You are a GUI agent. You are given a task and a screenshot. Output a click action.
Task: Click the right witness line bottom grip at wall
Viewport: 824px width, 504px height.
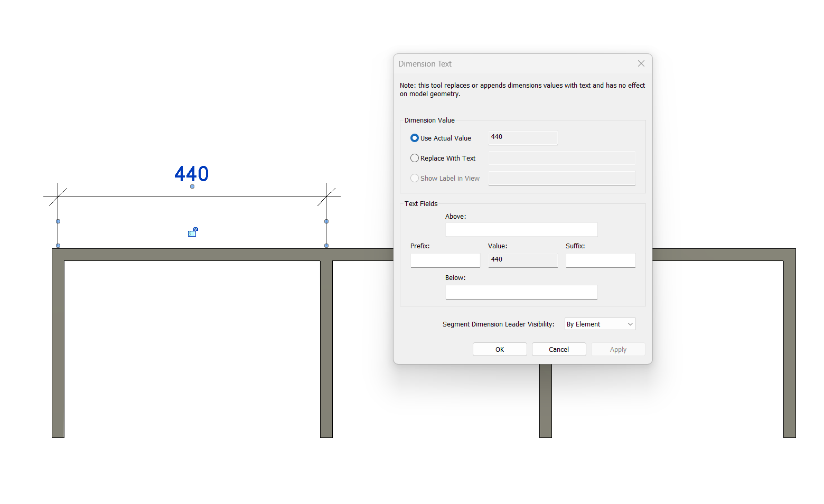coord(326,246)
